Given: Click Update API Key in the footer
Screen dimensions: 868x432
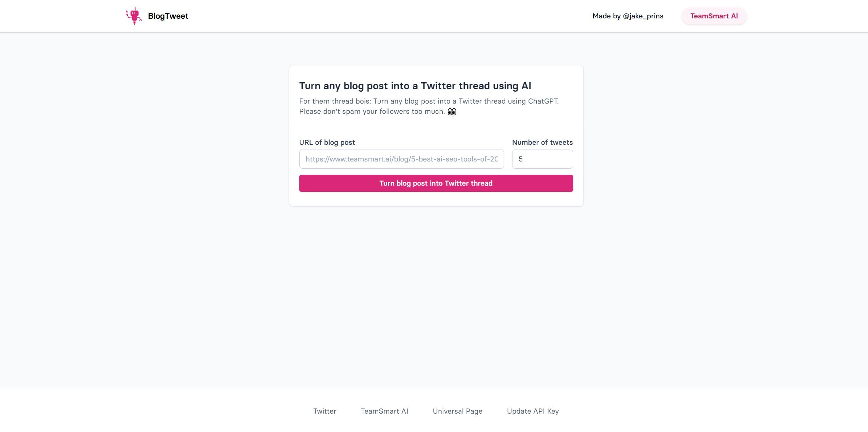Looking at the screenshot, I should 533,411.
